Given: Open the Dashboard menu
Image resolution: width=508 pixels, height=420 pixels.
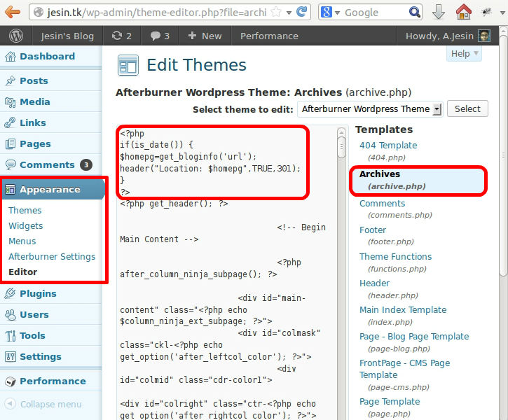Looking at the screenshot, I should 48,56.
